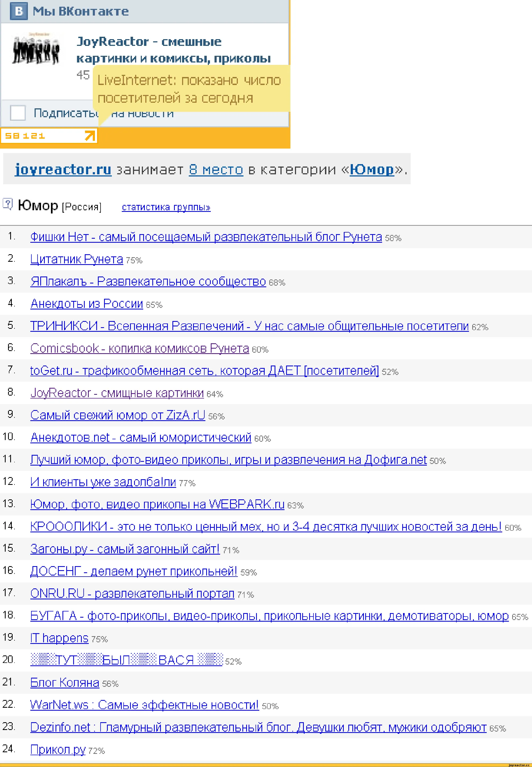Image resolution: width=532 pixels, height=767 pixels.
Task: Click the question mark help icon near Юмор
Action: click(x=8, y=204)
